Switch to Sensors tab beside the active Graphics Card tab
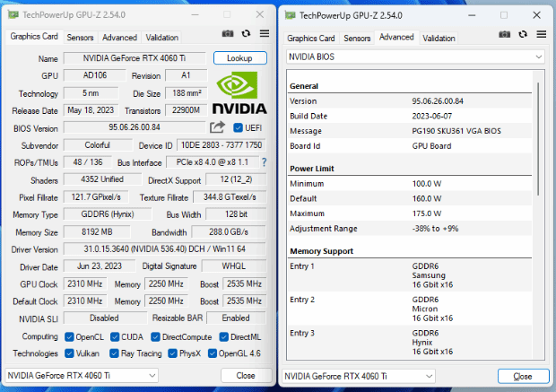556x392 pixels. click(80, 38)
